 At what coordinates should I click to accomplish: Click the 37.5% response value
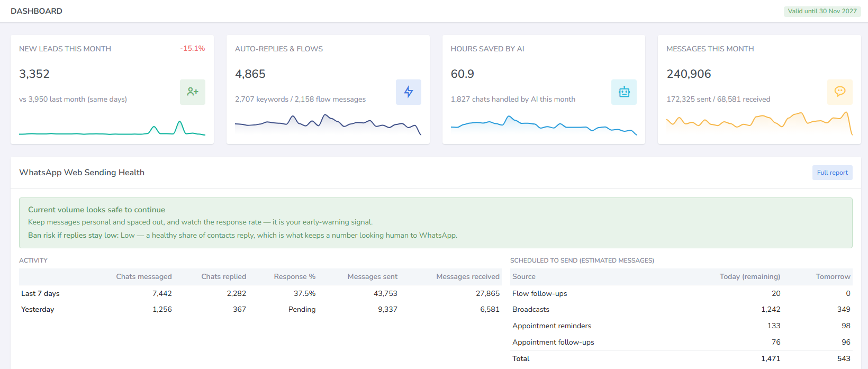(x=305, y=293)
